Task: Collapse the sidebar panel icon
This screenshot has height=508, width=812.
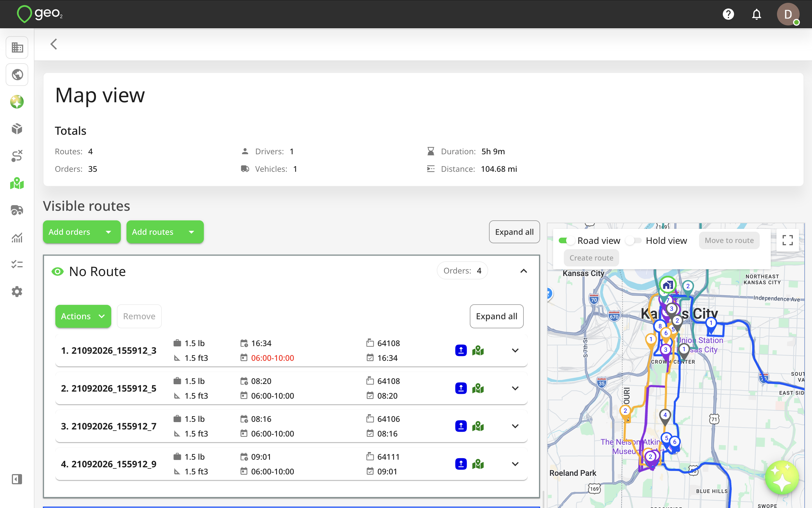Action: (x=17, y=479)
